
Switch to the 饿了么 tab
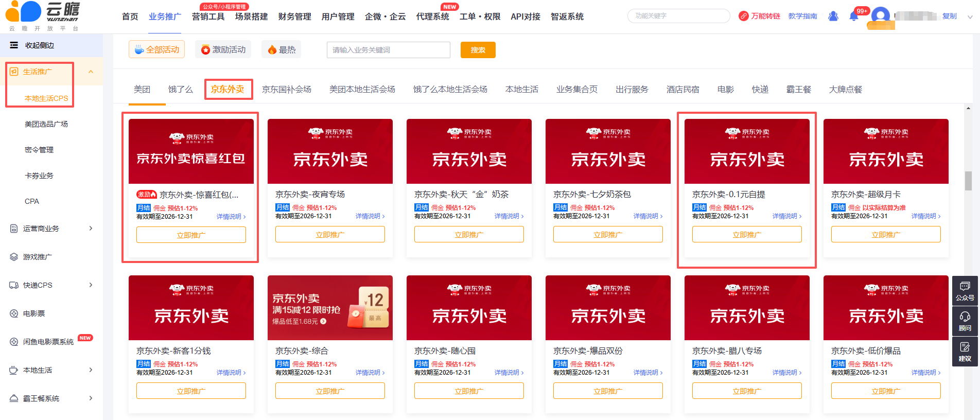point(181,90)
